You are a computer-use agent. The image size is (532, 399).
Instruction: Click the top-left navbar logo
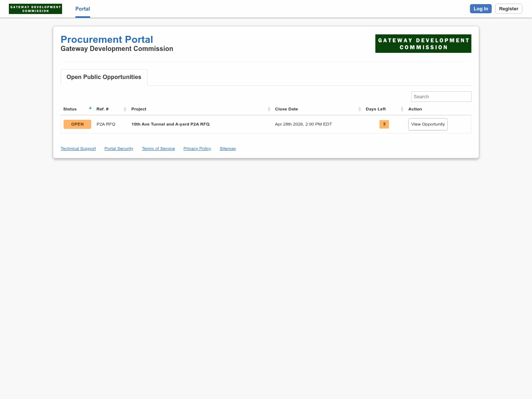coord(35,8)
